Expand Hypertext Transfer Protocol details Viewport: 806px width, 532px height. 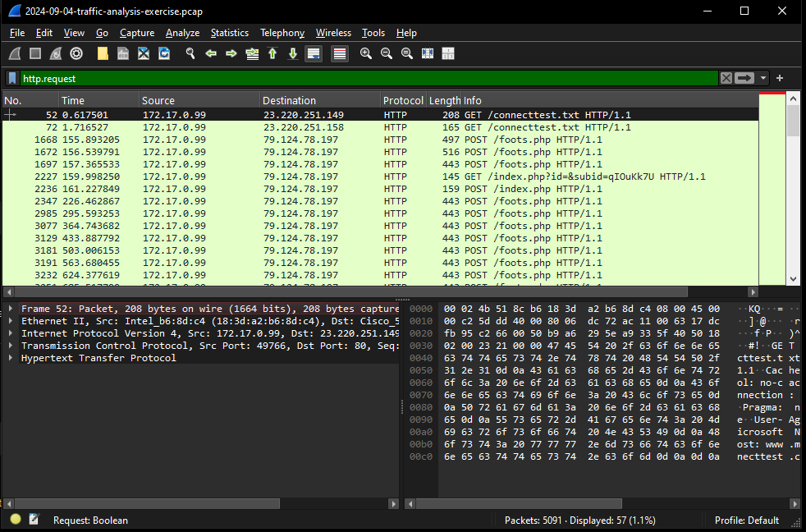pos(11,358)
